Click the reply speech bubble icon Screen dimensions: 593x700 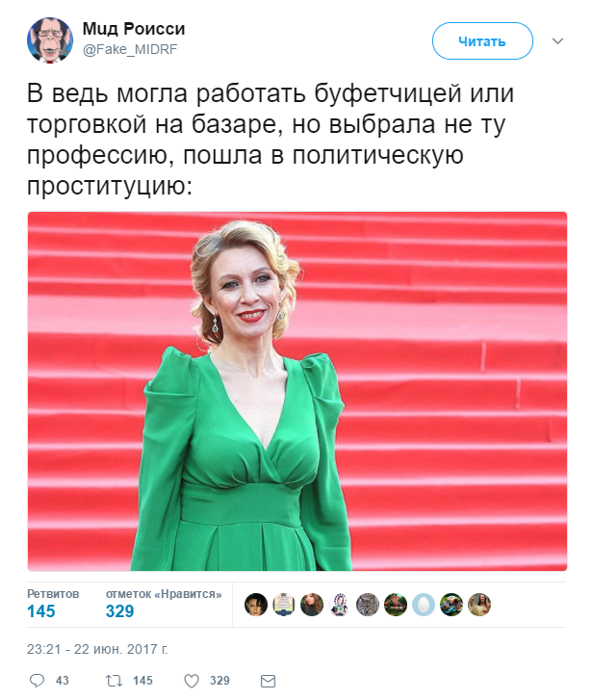(37, 681)
